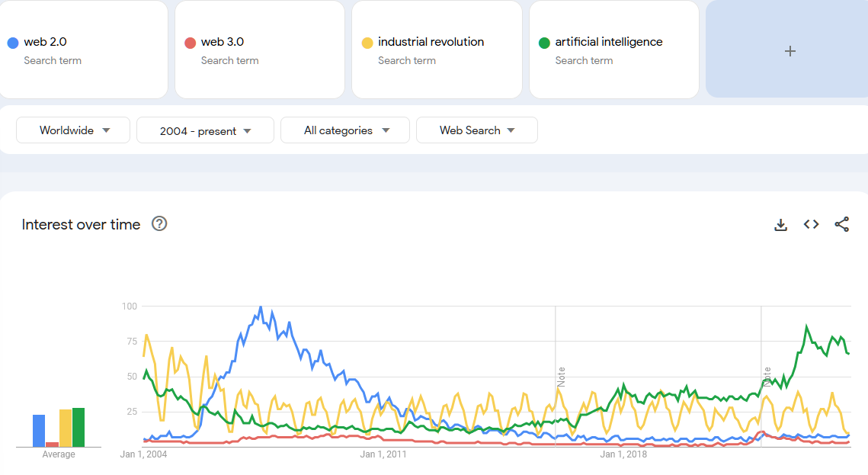Download the interest over time data

[780, 225]
